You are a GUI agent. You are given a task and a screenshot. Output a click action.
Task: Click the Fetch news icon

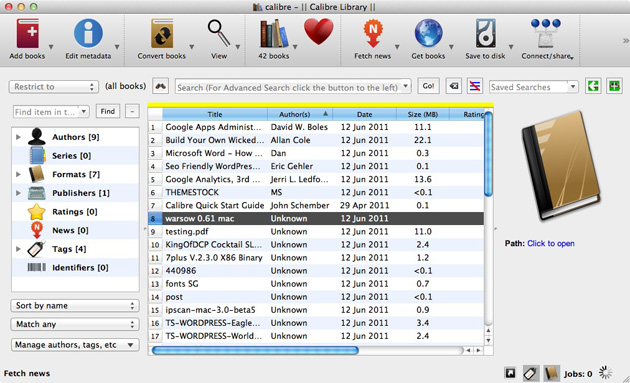[372, 34]
